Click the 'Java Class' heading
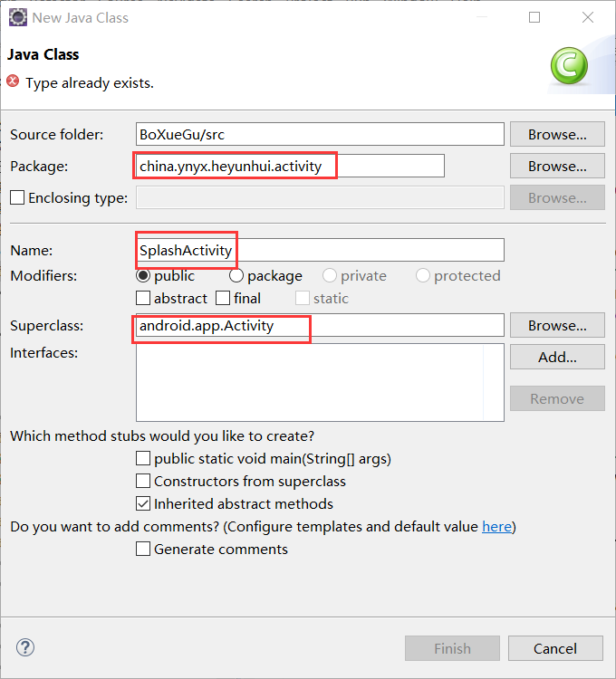The width and height of the screenshot is (616, 679). (x=43, y=54)
